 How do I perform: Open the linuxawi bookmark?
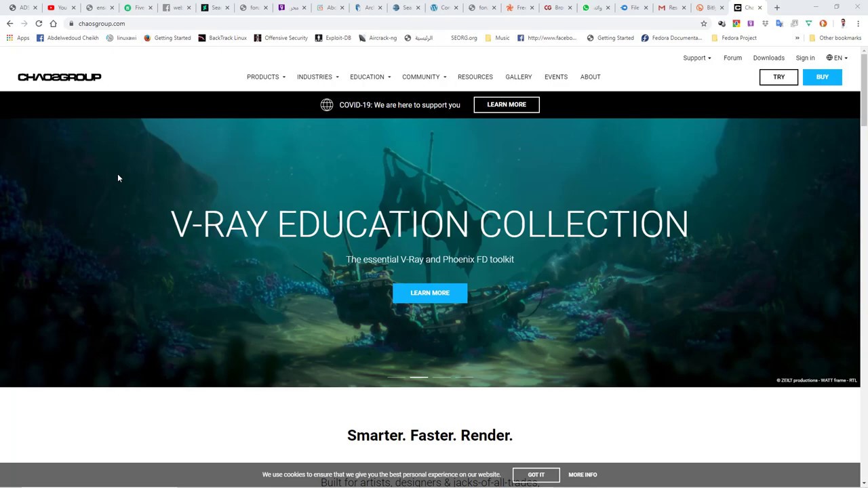point(121,38)
